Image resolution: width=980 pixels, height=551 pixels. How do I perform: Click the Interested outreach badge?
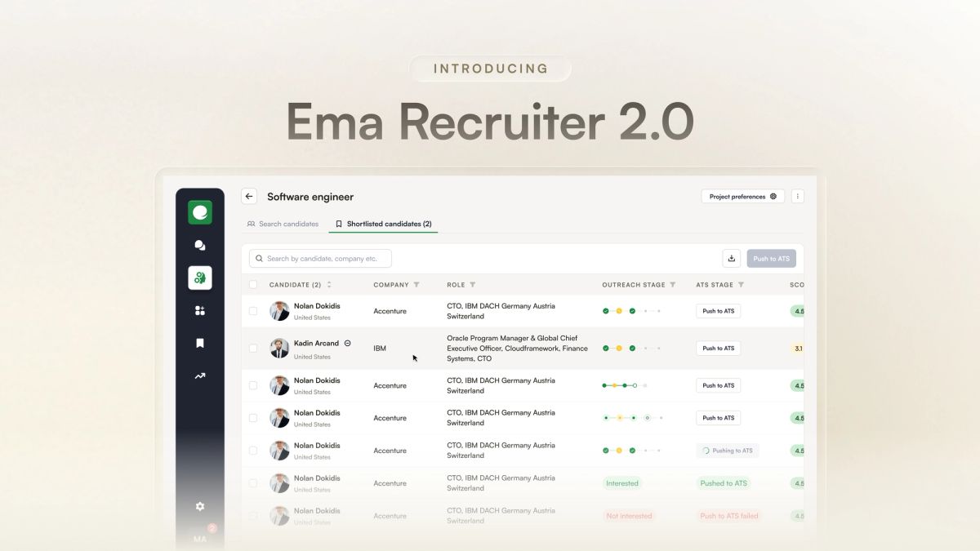coord(622,483)
